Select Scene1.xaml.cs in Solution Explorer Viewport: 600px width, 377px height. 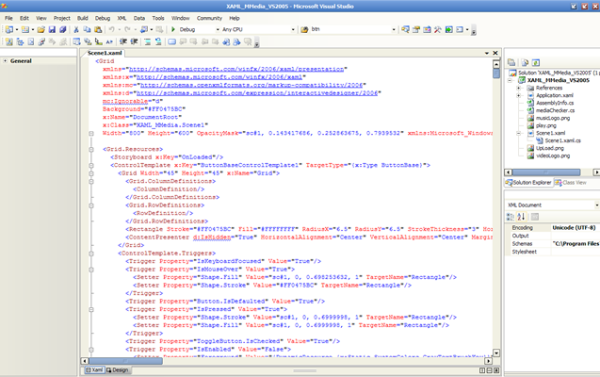tap(563, 141)
